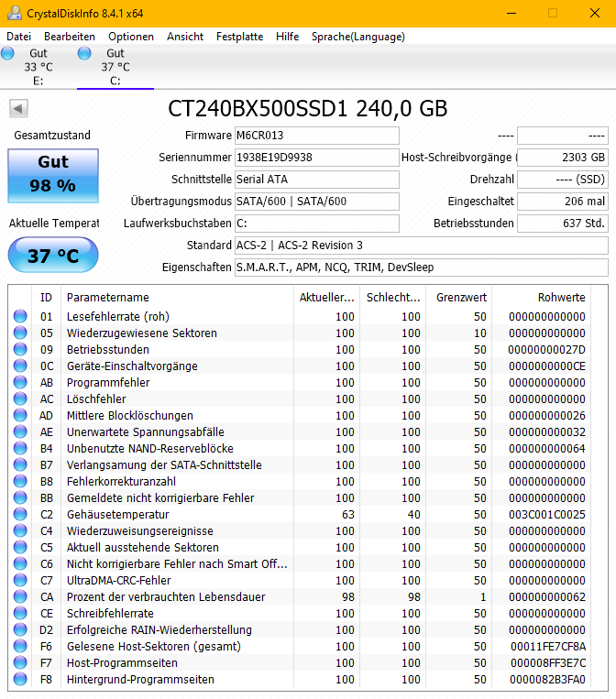Click status orb for row 09 Betriebsstunden
Screen dimensions: 616x699
pos(20,349)
